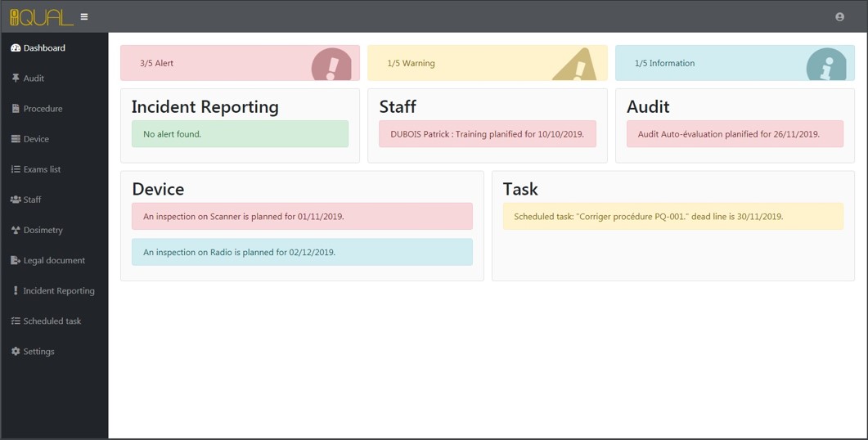Viewport: 868px width, 440px height.
Task: Click the Dashboard gauge icon
Action: (16, 48)
